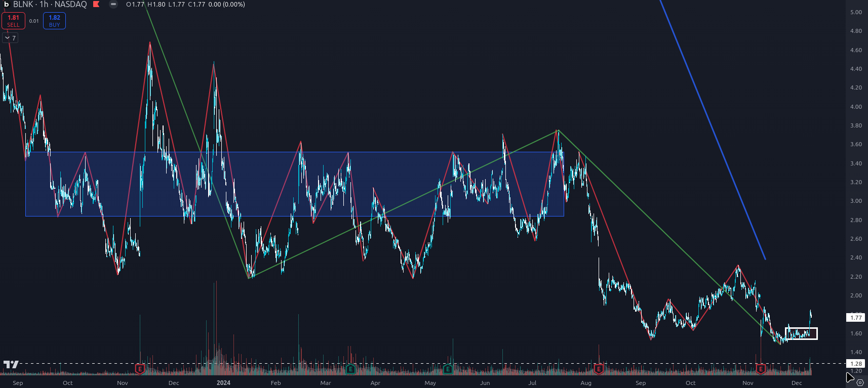This screenshot has width=868, height=388.
Task: Click the red earnings marker in August
Action: click(599, 369)
